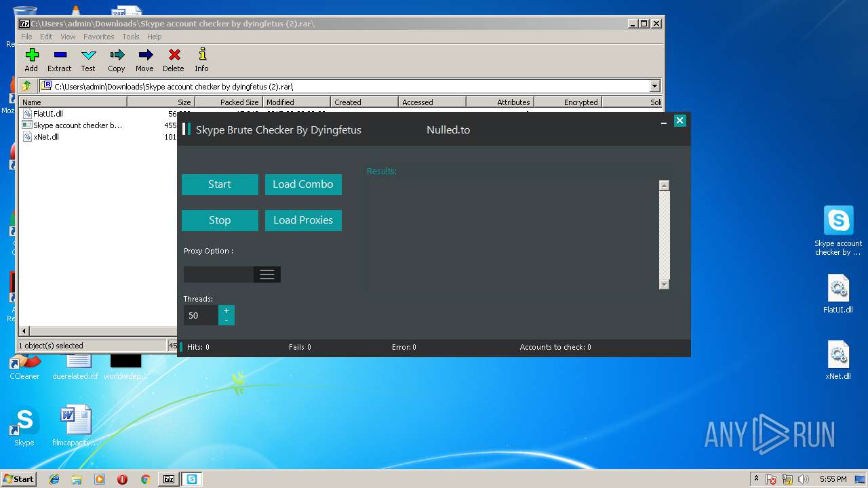Sort by the Created column header

click(365, 102)
